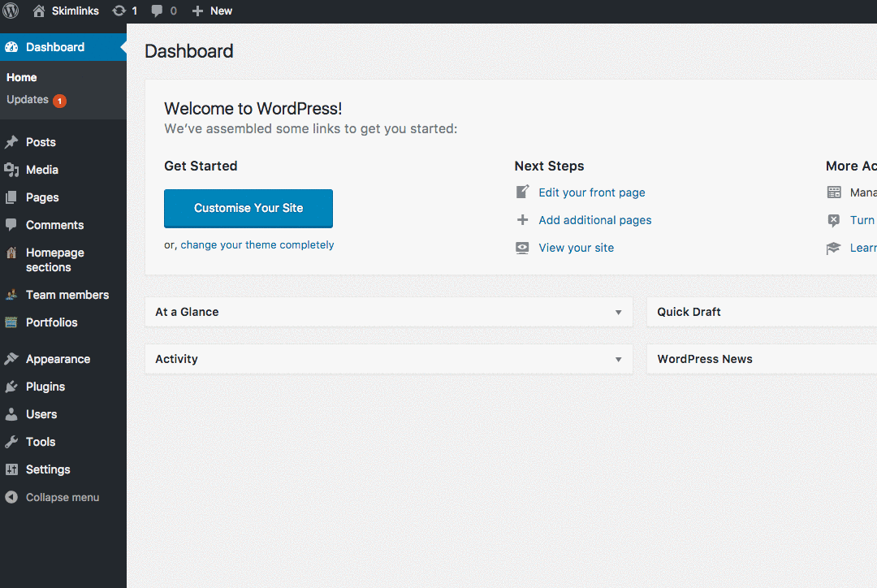Screen dimensions: 877x588
Task: Open the updates refresh icon in admin bar
Action: pyautogui.click(x=119, y=11)
